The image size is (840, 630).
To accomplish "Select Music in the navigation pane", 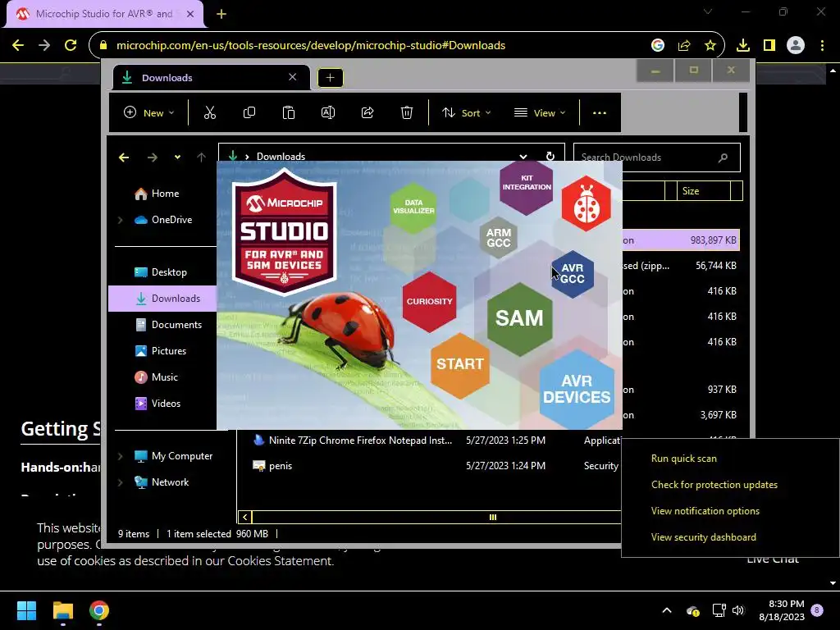I will 164,377.
